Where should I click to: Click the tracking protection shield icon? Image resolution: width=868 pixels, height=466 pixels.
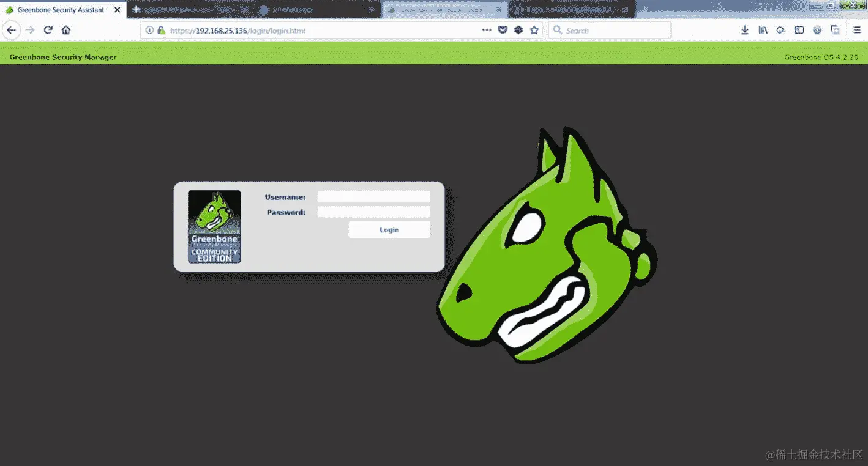tap(502, 29)
